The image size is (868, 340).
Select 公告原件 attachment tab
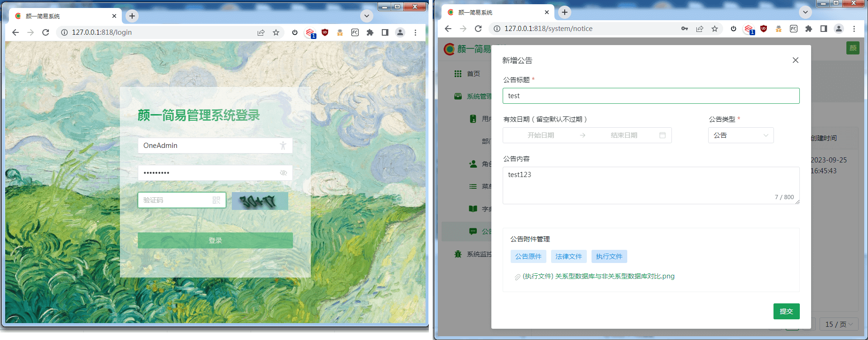[529, 256]
